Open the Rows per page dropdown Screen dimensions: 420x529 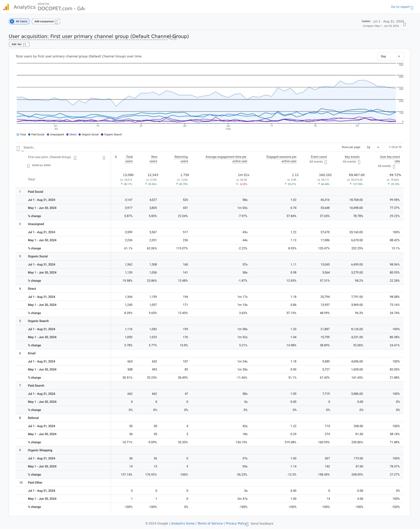[373, 147]
